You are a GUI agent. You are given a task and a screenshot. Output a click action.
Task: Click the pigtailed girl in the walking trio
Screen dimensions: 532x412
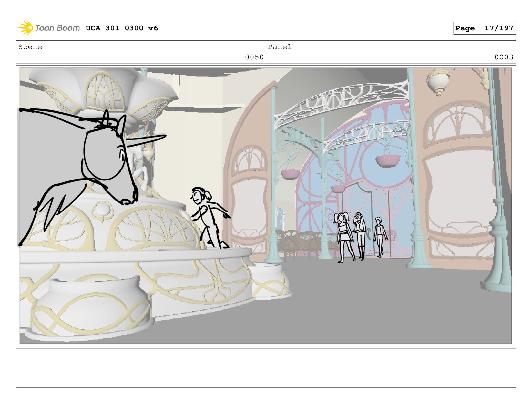click(x=344, y=237)
